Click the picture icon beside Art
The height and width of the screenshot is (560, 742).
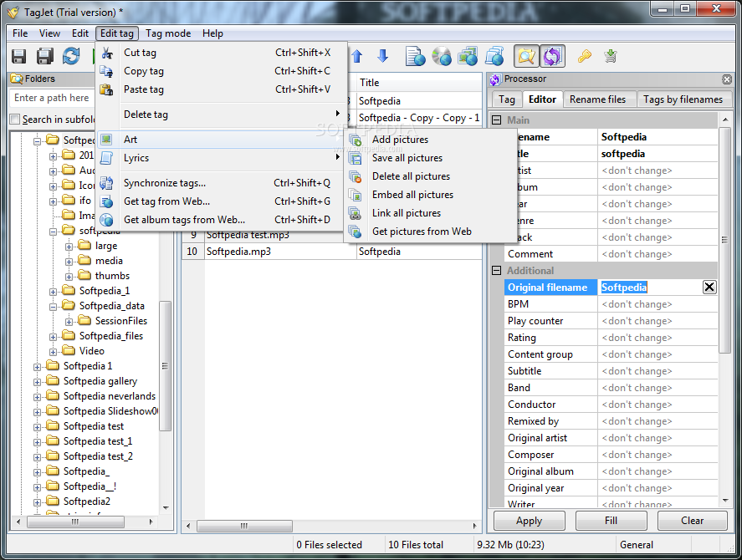[107, 140]
